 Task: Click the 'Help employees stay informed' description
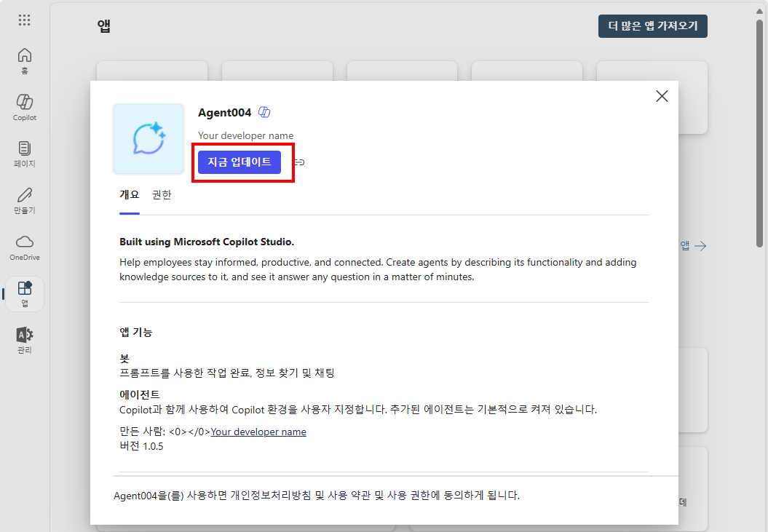[x=378, y=269]
